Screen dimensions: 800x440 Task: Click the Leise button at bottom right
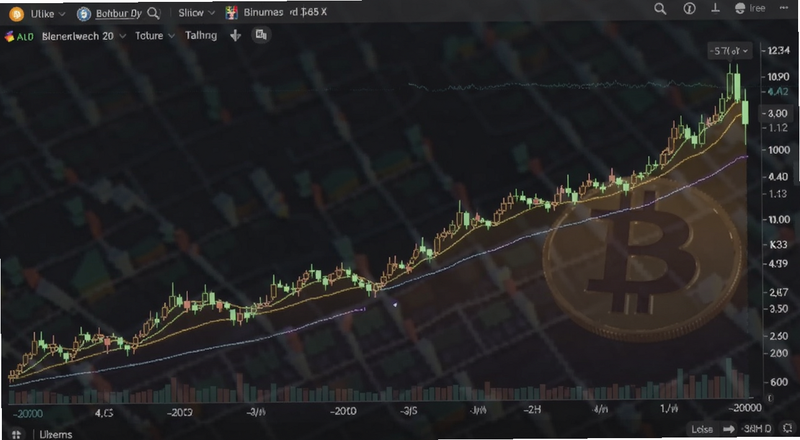pyautogui.click(x=702, y=429)
